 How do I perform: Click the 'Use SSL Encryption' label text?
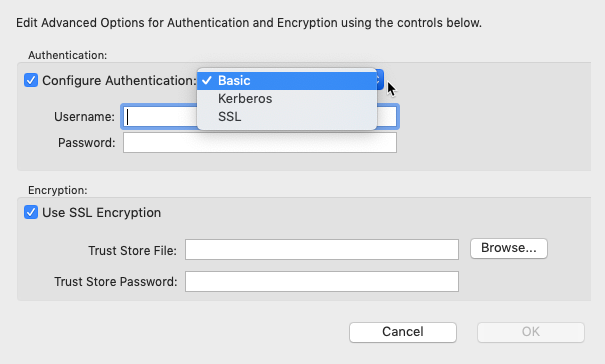click(101, 213)
